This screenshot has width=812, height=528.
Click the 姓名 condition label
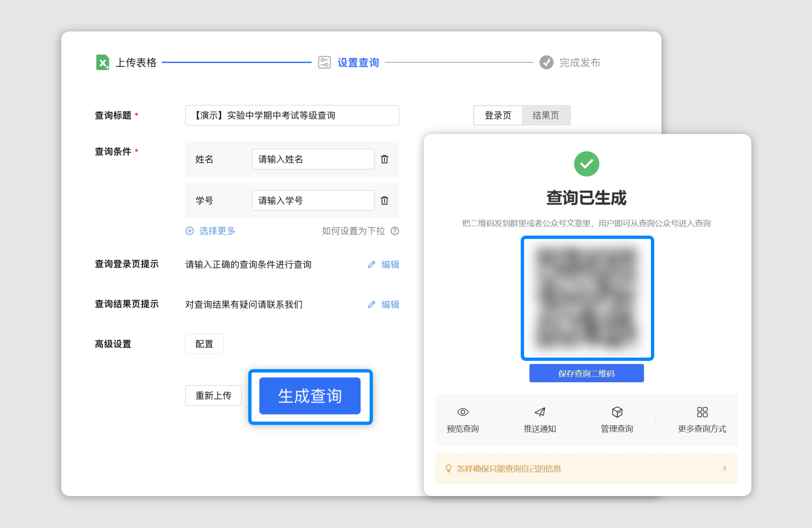(204, 159)
